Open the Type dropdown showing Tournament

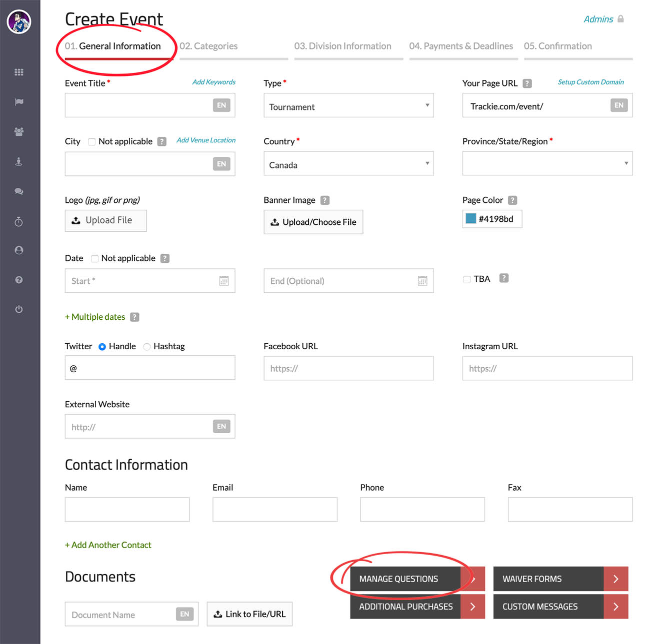pos(348,106)
